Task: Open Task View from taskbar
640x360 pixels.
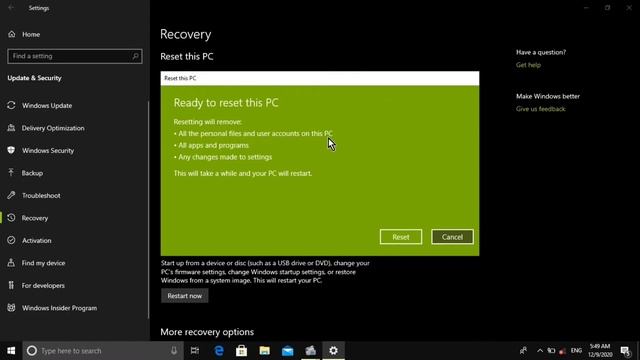Action: pyautogui.click(x=195, y=351)
